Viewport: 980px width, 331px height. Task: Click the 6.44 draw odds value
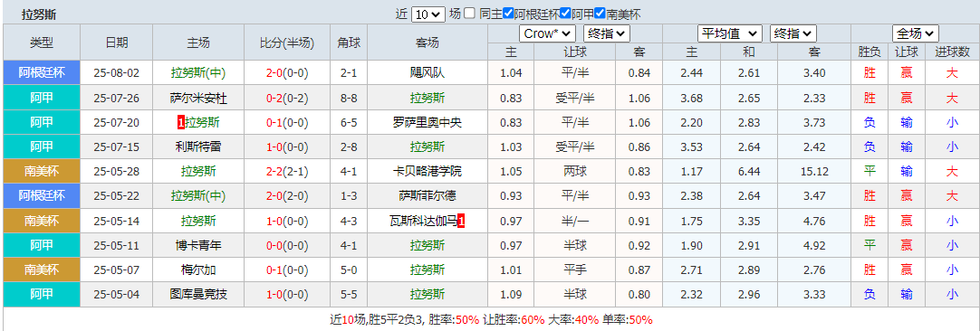coord(749,171)
